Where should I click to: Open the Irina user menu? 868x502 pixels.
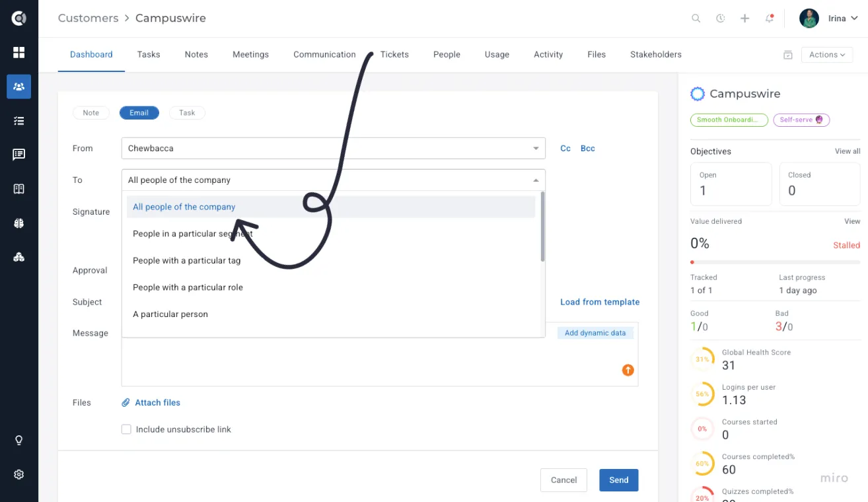point(829,18)
